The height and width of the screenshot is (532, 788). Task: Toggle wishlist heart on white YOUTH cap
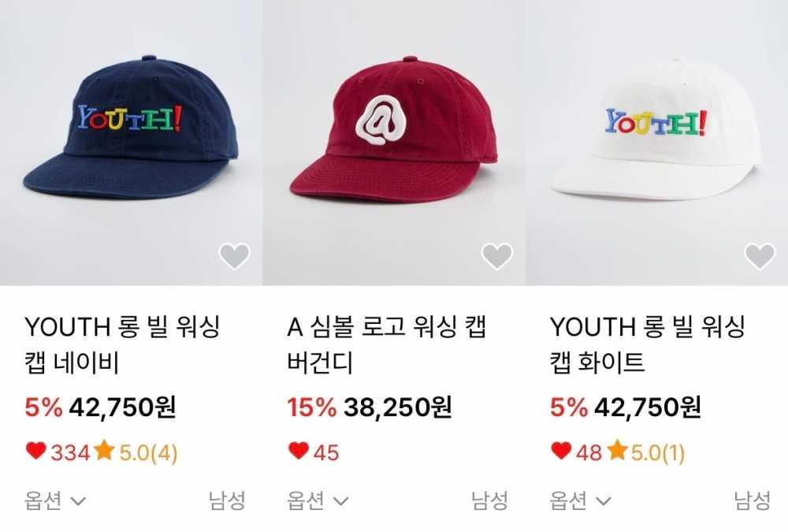tap(760, 256)
